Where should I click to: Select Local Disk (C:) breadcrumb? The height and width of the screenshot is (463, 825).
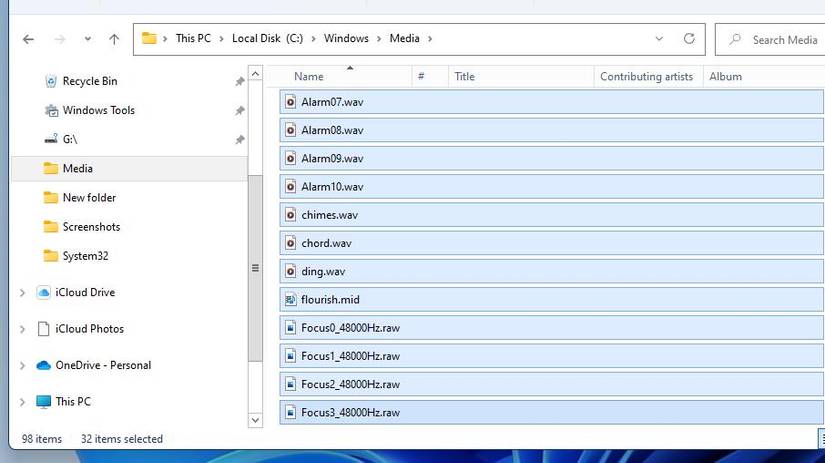pyautogui.click(x=267, y=38)
